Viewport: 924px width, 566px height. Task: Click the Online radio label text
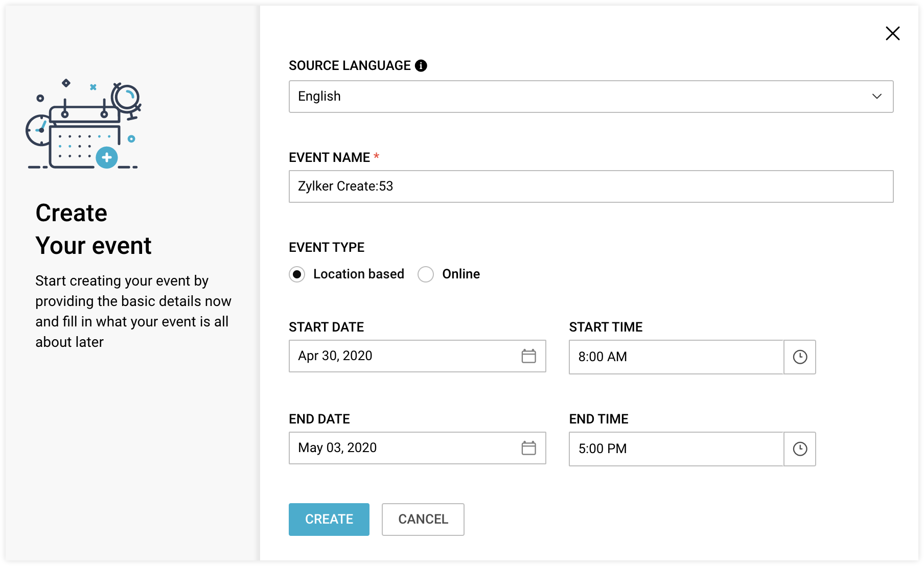tap(461, 274)
